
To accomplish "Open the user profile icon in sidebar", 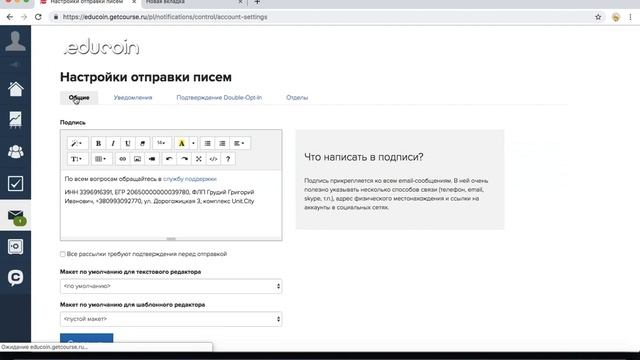I will 16,41.
